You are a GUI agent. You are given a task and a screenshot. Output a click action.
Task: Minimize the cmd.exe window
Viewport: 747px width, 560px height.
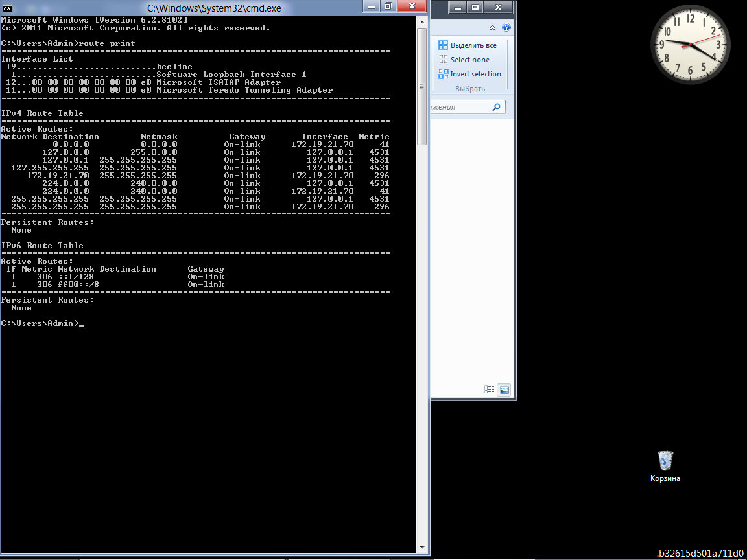coord(372,6)
